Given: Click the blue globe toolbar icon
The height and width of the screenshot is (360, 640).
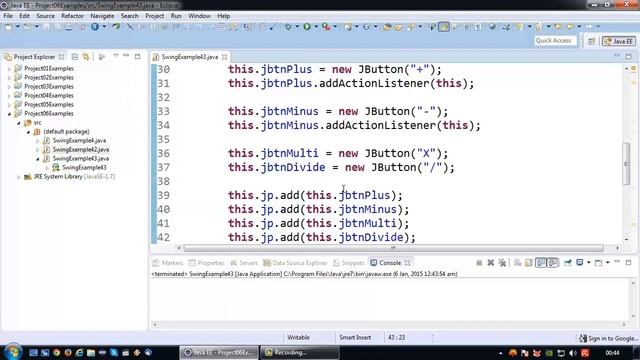Looking at the screenshot, I should tap(95, 27).
